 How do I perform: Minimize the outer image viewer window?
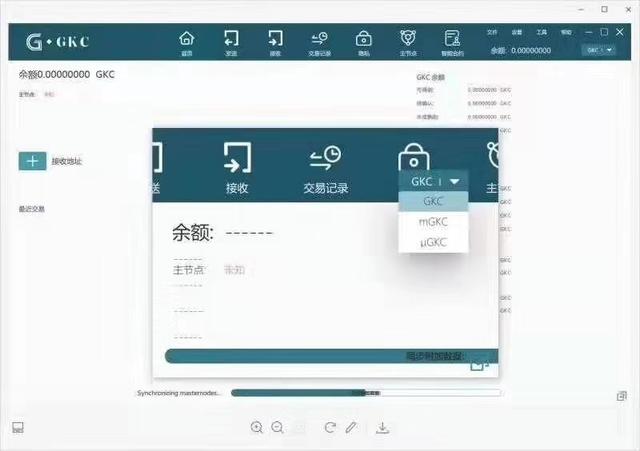pyautogui.click(x=581, y=9)
